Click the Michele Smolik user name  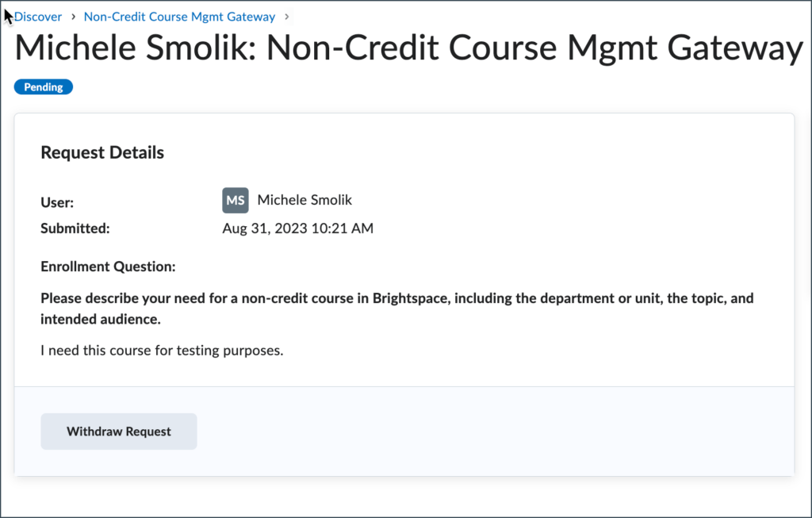click(304, 200)
